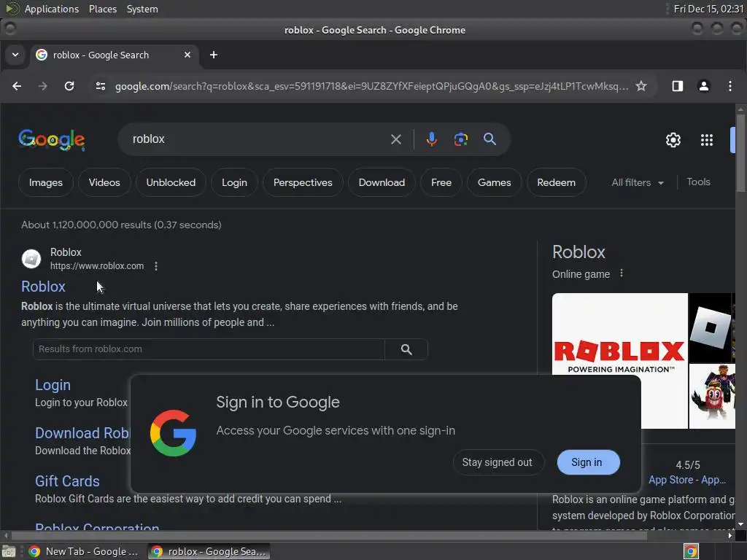
Task: Open Chrome side panel
Action: 678,86
